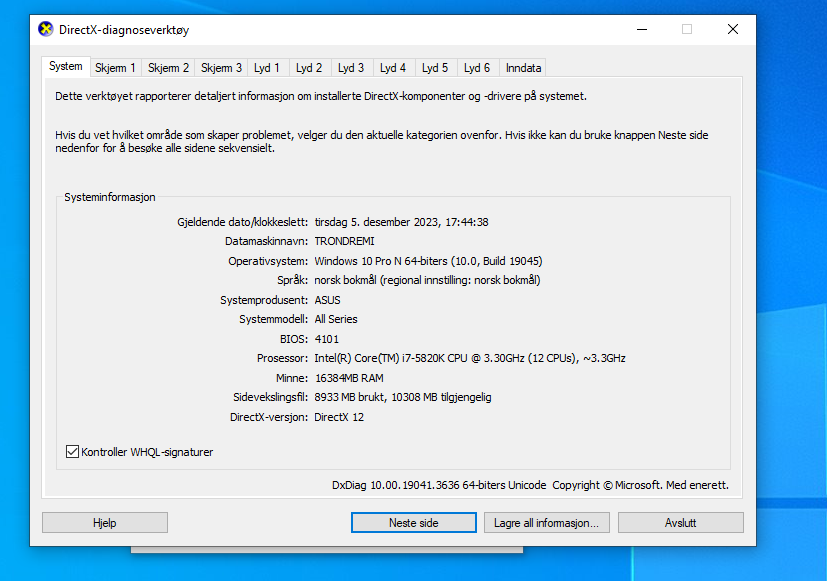Click the processor value Intel Core i7-5820K
This screenshot has height=581, width=827.
click(470, 359)
